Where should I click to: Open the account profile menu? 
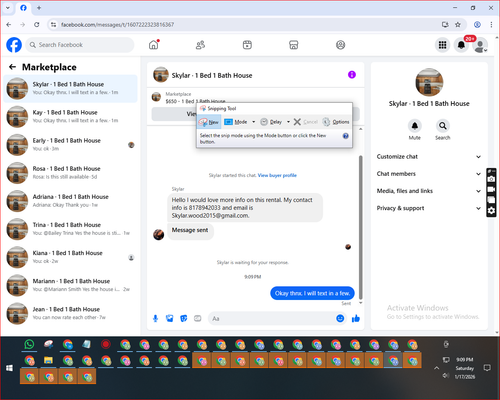click(x=480, y=45)
